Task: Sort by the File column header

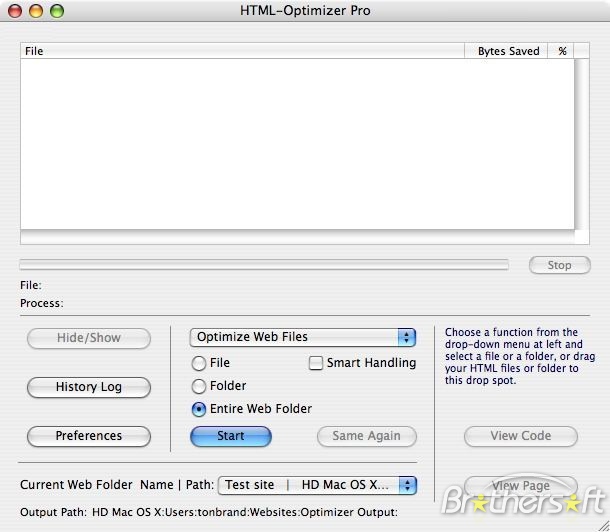Action: click(242, 51)
